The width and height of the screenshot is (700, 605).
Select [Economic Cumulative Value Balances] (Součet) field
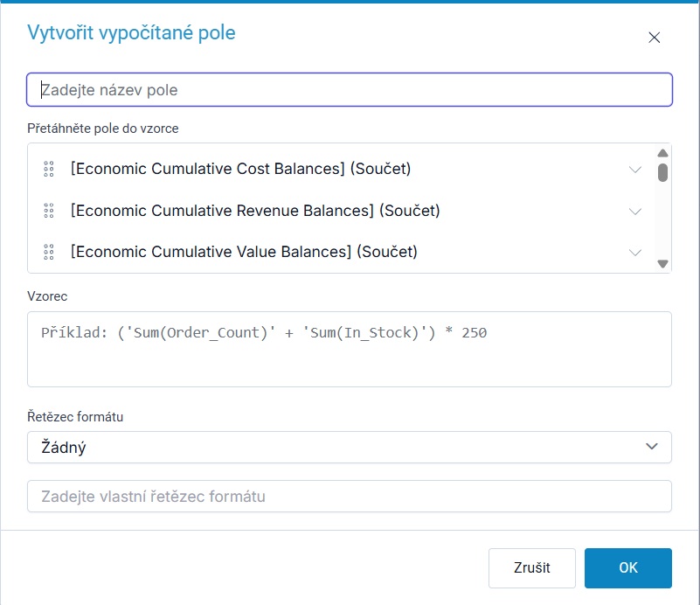tap(244, 252)
